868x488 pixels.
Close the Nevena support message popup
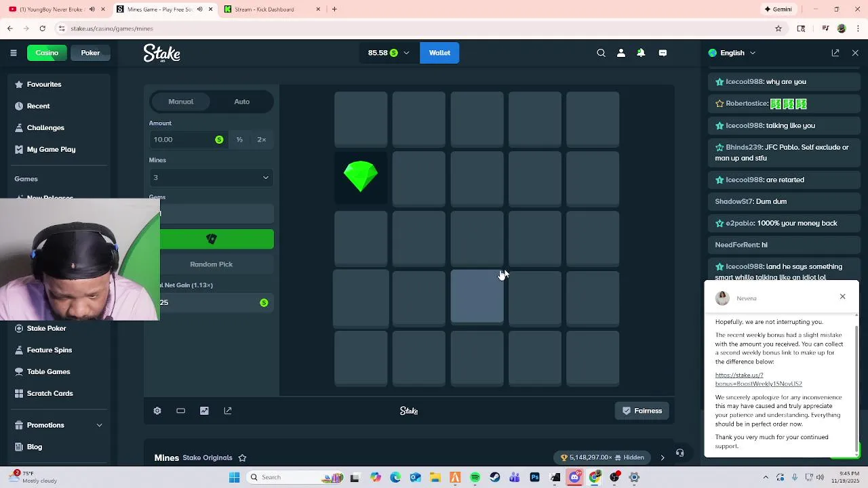coord(842,296)
